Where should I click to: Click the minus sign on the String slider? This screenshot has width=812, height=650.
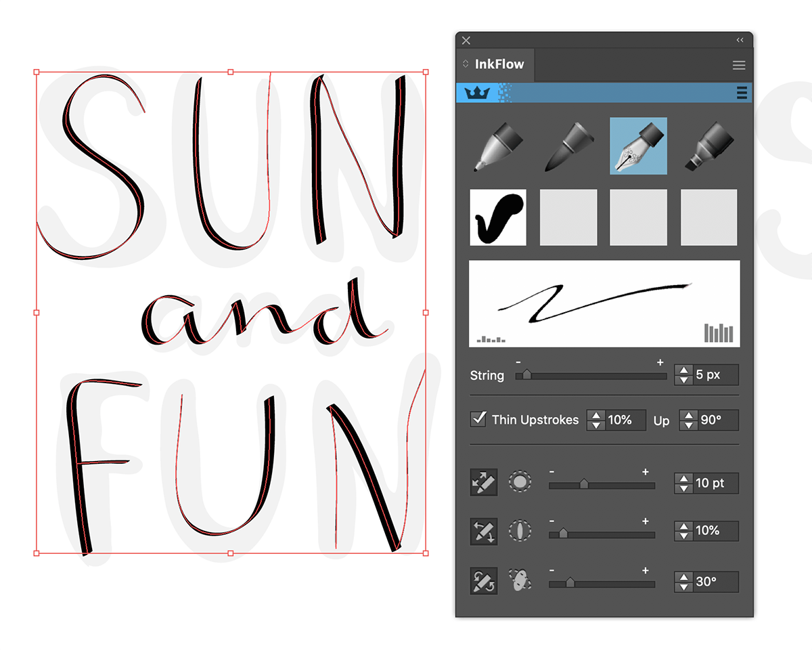click(519, 362)
